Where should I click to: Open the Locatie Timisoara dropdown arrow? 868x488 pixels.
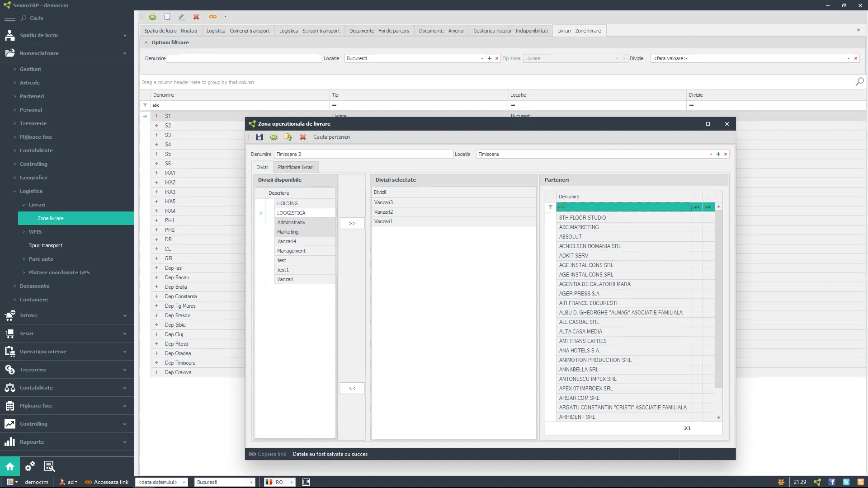[x=711, y=154]
